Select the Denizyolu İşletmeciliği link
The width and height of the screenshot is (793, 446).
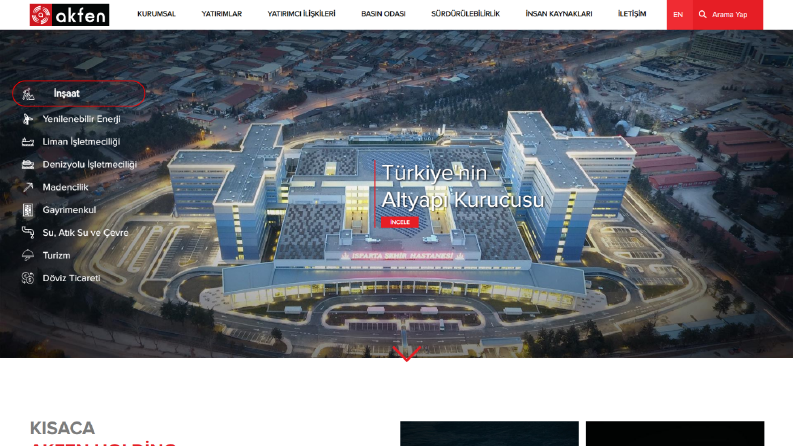[90, 164]
